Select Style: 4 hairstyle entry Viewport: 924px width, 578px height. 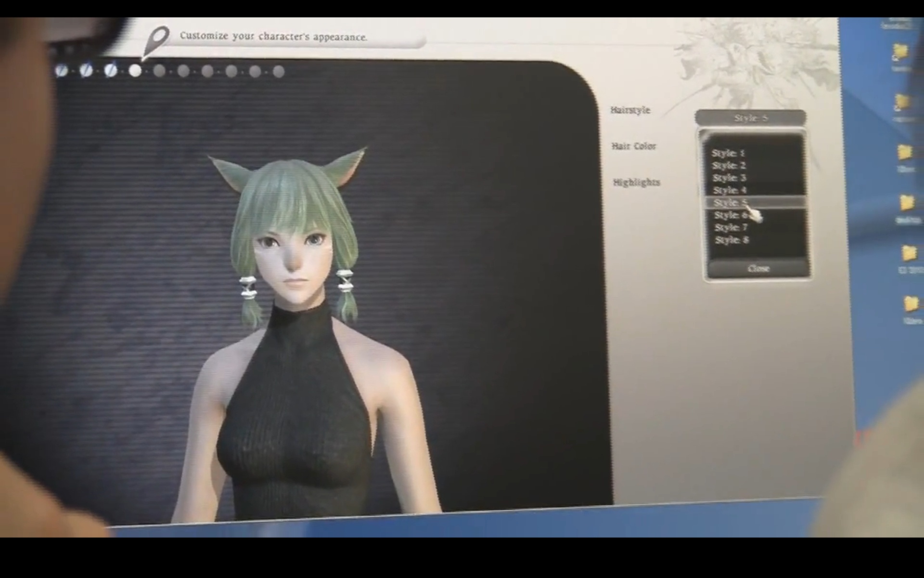pos(730,190)
